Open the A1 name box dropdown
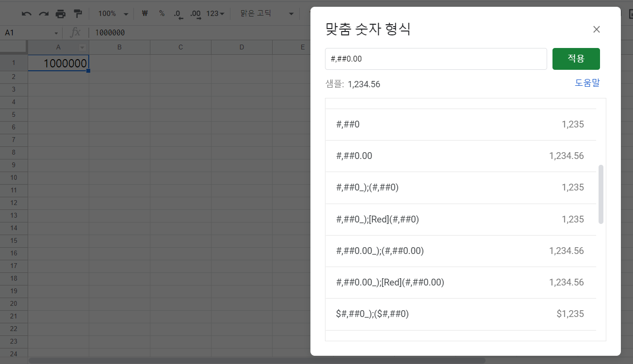 tap(56, 33)
